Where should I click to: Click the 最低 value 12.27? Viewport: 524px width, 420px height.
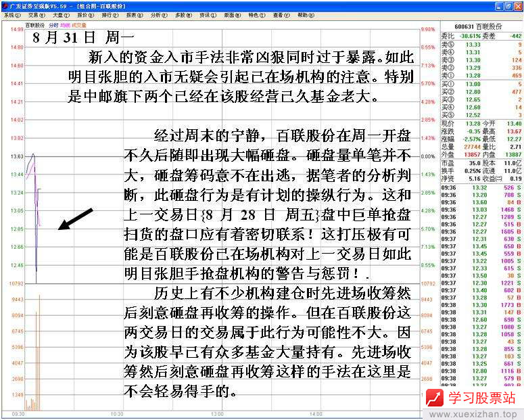pos(514,139)
